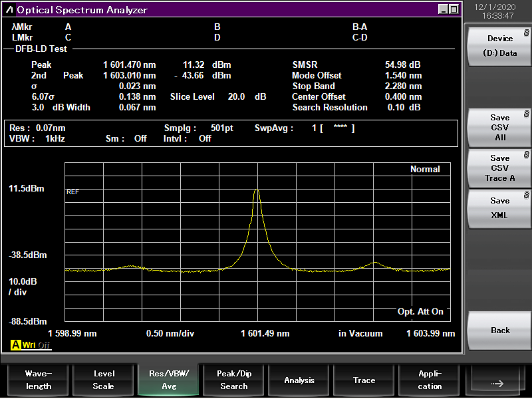Select the VBW: 1kHz bandwidth field
The height and width of the screenshot is (399, 532).
37,138
